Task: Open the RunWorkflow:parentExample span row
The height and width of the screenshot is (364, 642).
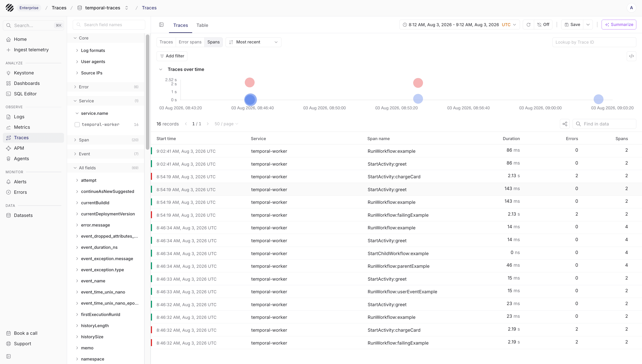Action: click(396, 266)
